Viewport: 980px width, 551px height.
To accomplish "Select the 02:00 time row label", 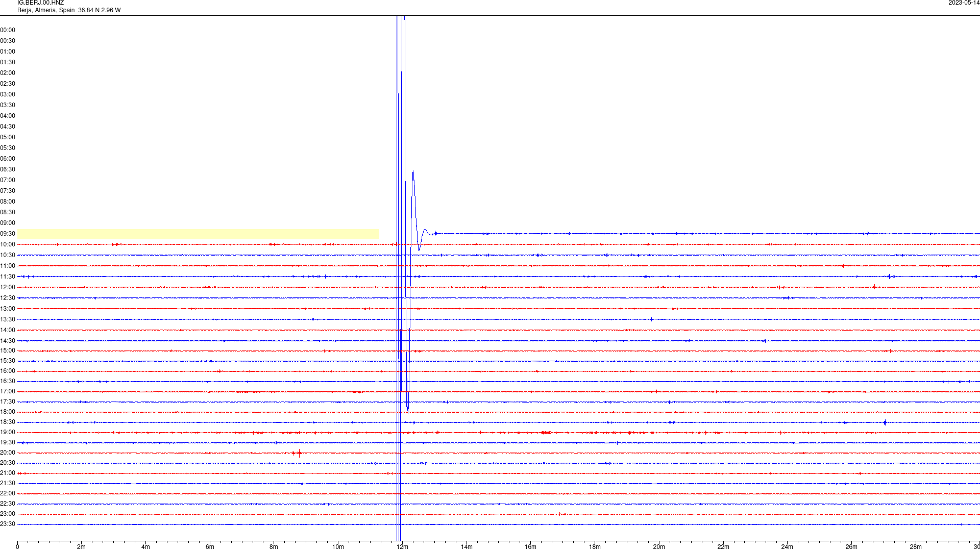I will click(8, 73).
